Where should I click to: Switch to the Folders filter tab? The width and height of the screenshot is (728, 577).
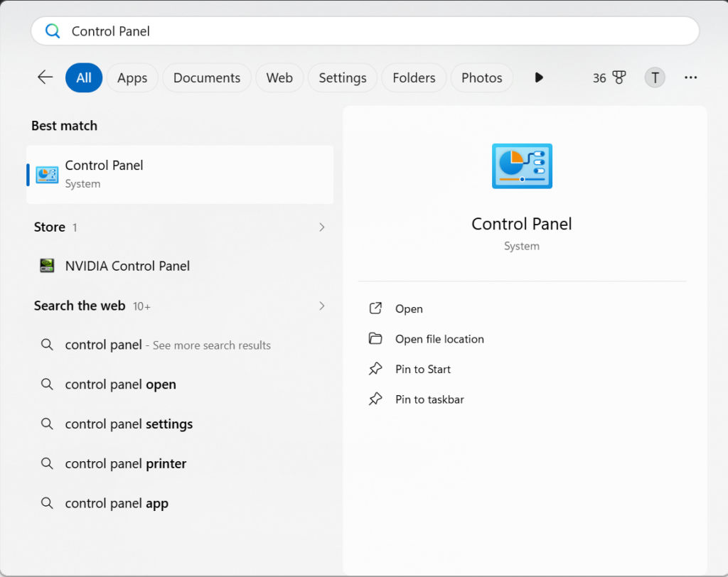pos(414,77)
